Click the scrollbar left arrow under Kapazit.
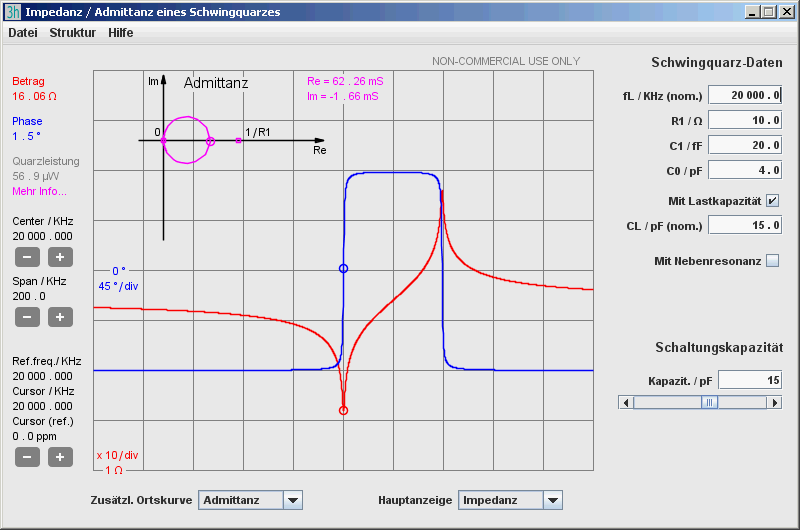 (x=626, y=402)
